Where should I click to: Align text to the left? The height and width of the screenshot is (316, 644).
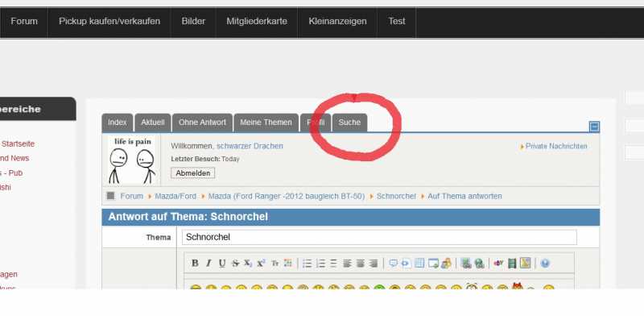tap(348, 264)
